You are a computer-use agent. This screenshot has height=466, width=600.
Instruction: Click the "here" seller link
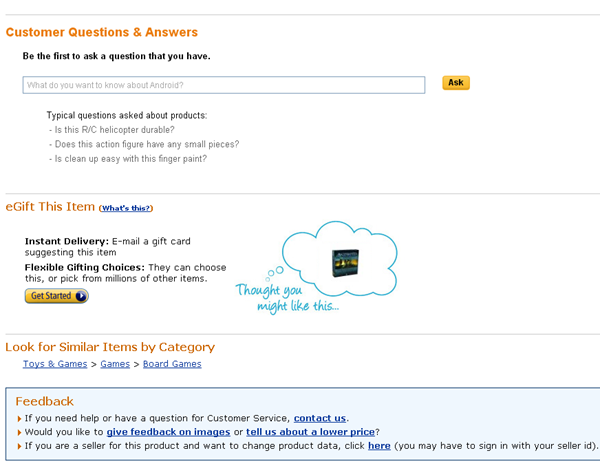(379, 446)
